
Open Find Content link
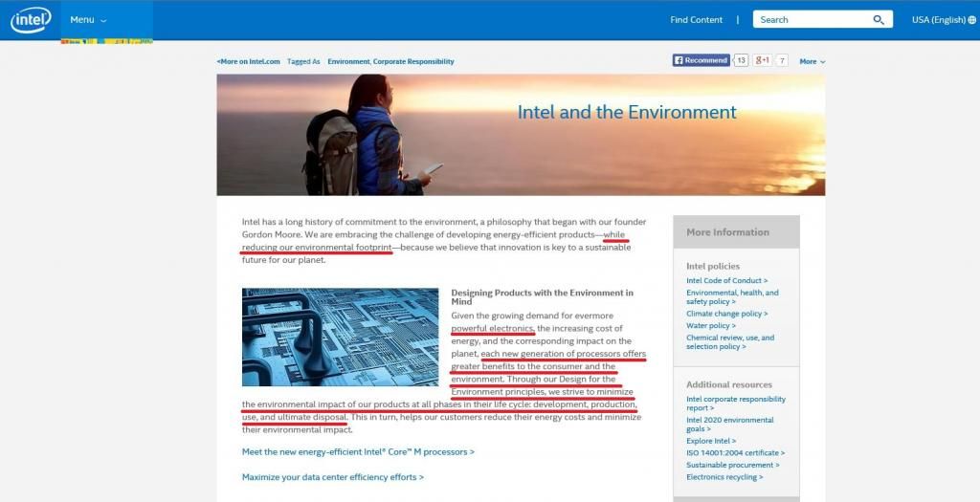click(697, 20)
